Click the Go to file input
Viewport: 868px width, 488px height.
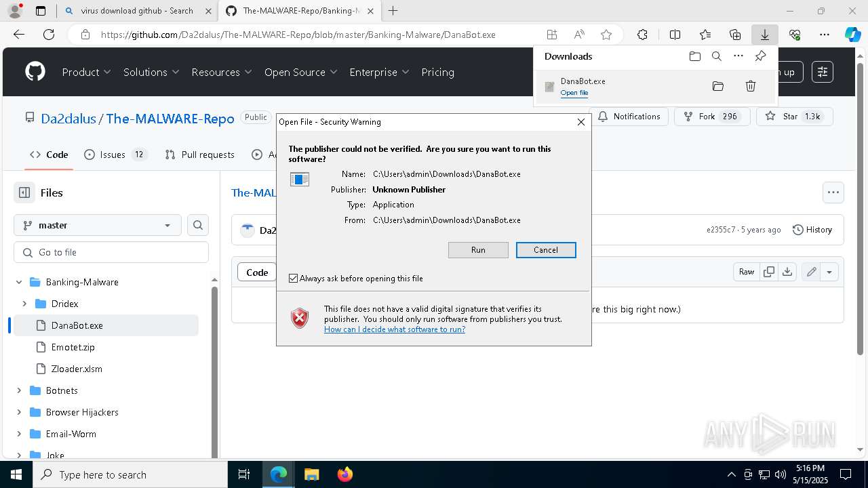[111, 252]
